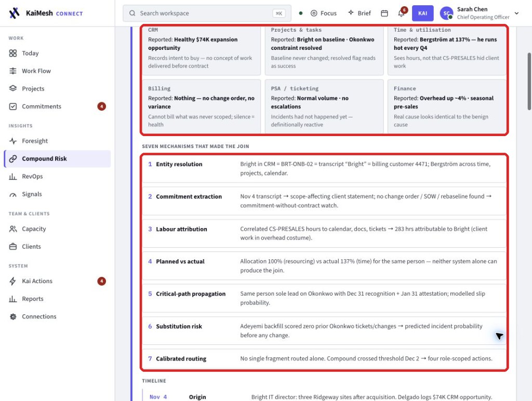
Task: Open the Projects & tasks card
Action: coord(324,50)
